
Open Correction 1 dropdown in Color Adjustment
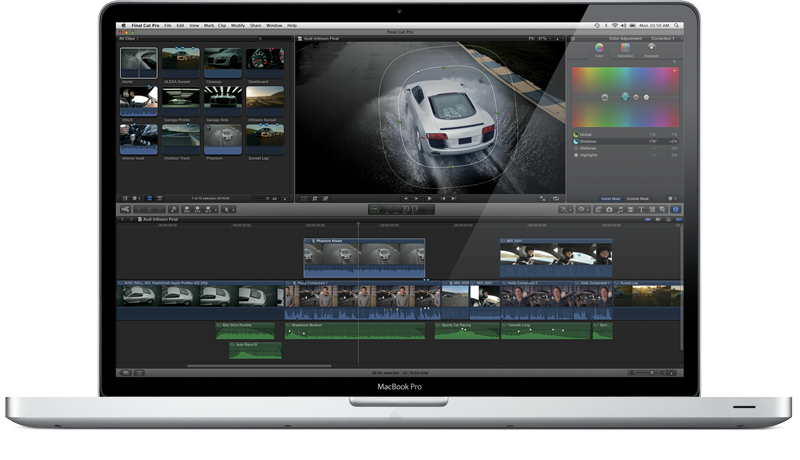pos(666,38)
